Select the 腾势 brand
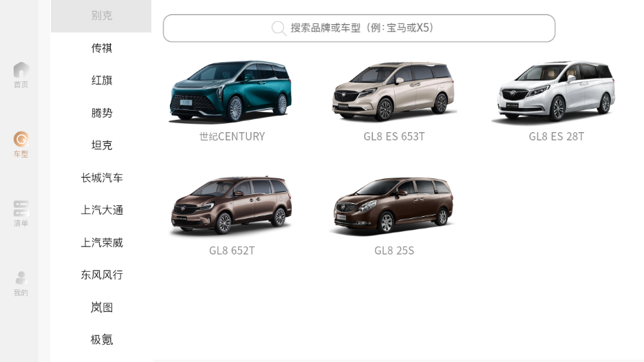This screenshot has height=362, width=644. tap(101, 113)
